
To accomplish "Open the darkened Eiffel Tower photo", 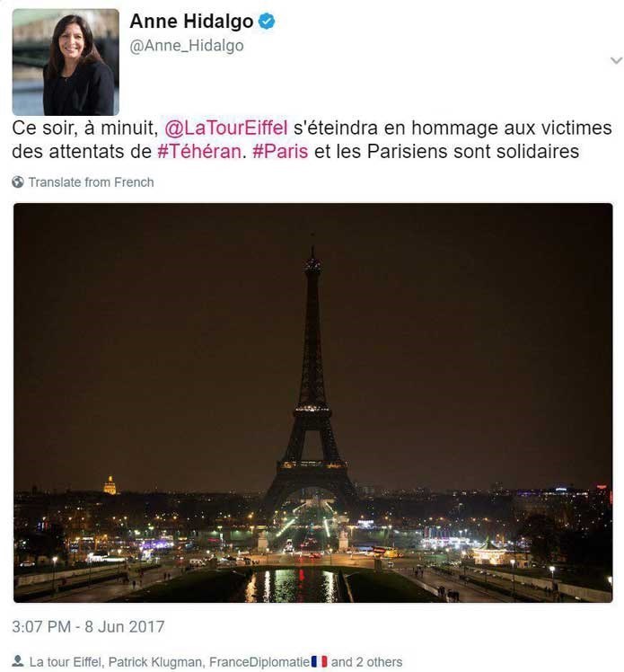I will click(313, 402).
